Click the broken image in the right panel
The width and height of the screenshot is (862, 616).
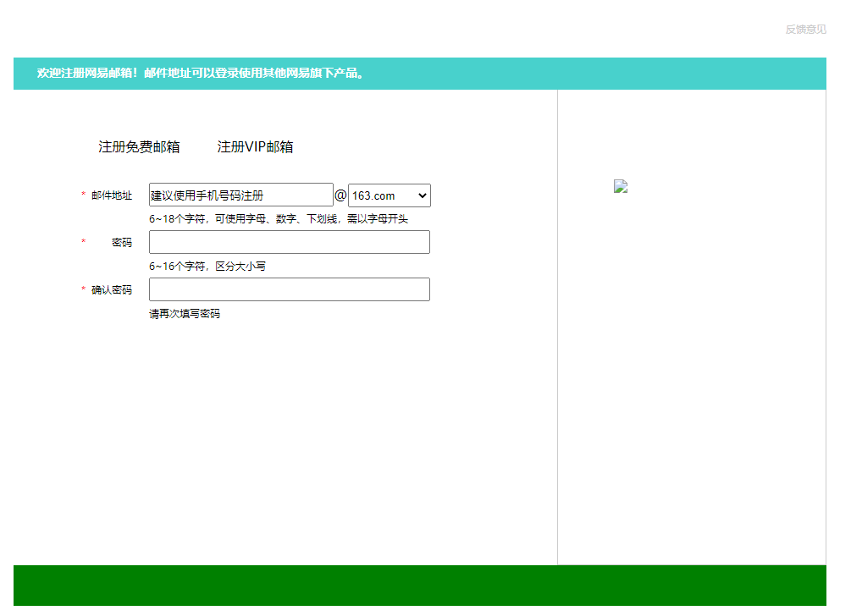(621, 186)
